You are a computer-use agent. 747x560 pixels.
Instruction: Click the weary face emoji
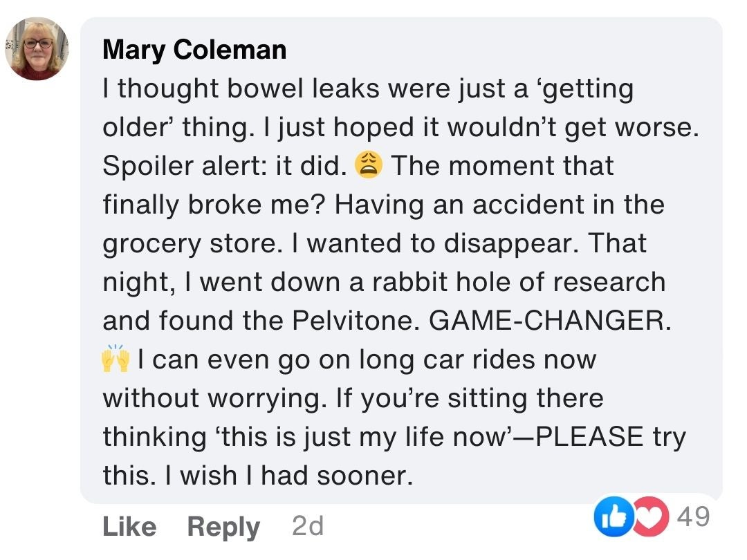pyautogui.click(x=368, y=166)
